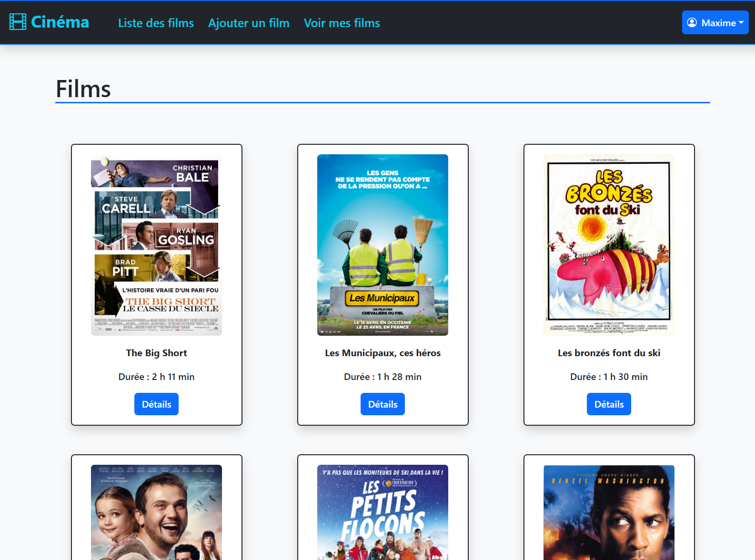Select Les bronzés font du ski title
This screenshot has width=755, height=560.
(x=609, y=353)
